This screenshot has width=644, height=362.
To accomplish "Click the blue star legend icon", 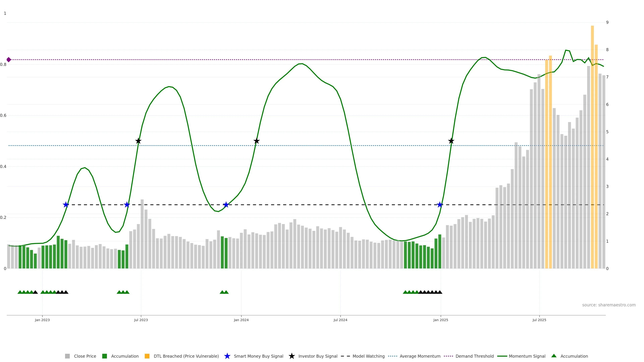I will [x=227, y=356].
